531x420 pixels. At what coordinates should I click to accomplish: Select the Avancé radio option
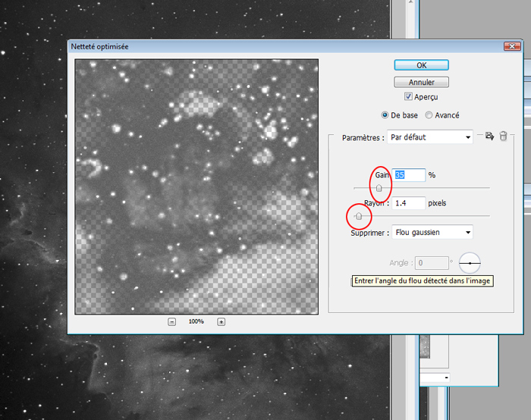coord(429,115)
